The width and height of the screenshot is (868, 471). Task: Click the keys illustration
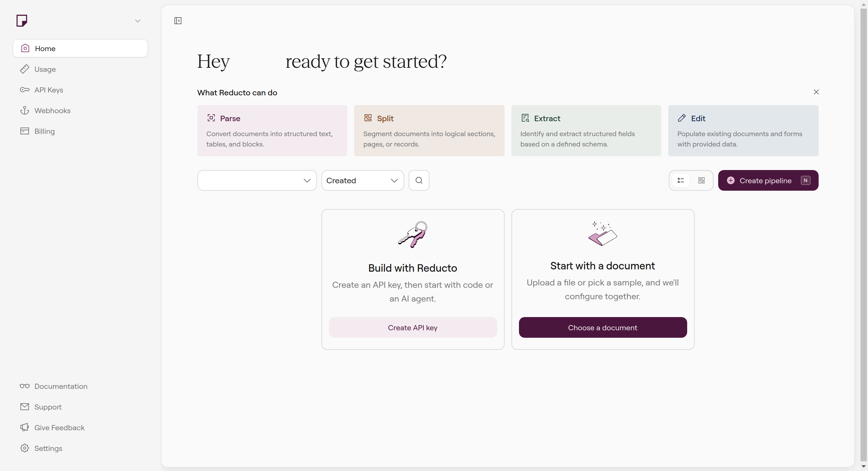[413, 235]
